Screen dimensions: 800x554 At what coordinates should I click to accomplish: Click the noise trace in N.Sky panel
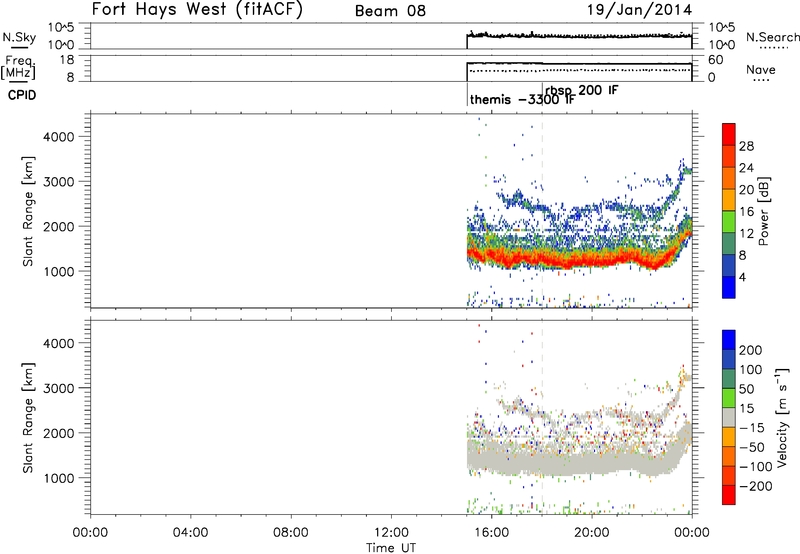(579, 36)
